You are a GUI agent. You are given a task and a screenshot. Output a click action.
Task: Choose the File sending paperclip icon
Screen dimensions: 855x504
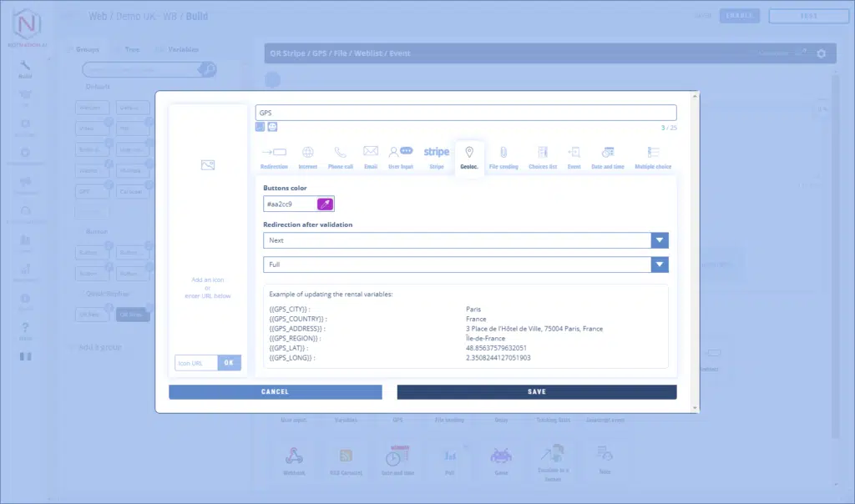(503, 156)
